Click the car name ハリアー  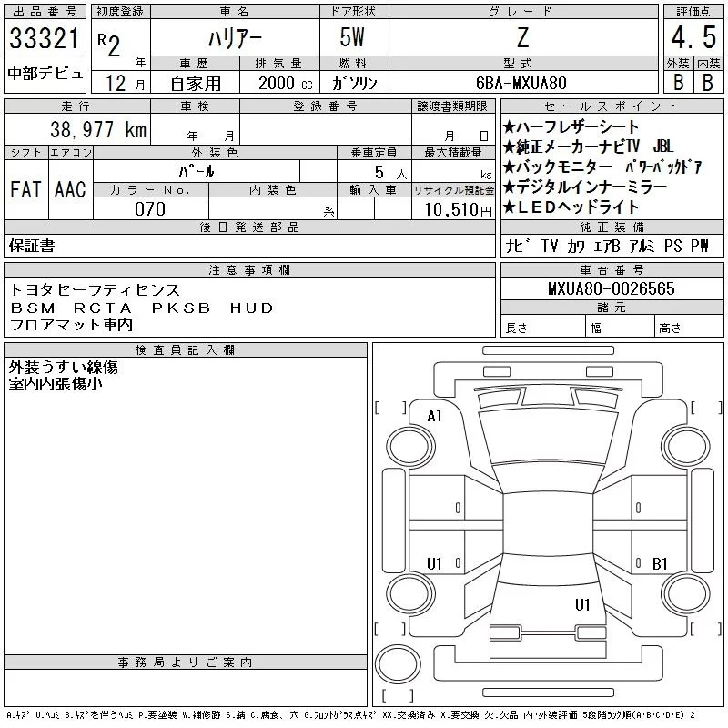point(235,38)
